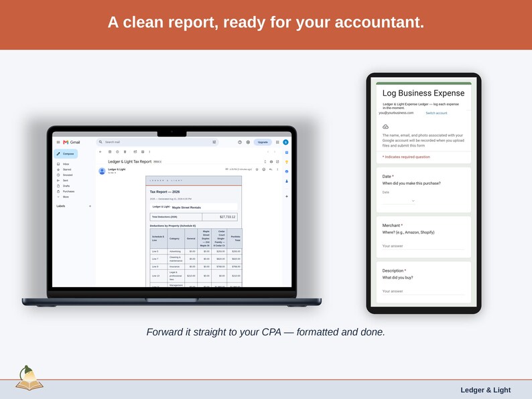Add emoji reaction to message
532x399 pixels.
coord(263,169)
